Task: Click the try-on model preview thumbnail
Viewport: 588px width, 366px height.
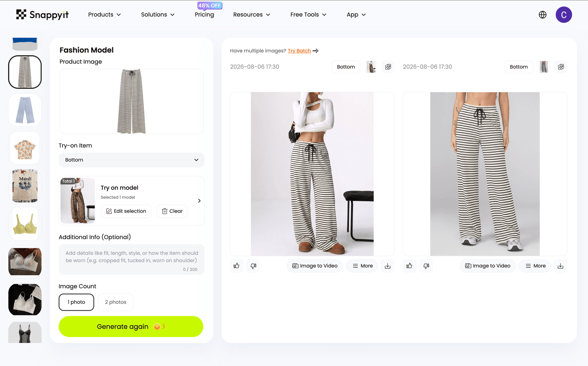Action: click(x=78, y=201)
